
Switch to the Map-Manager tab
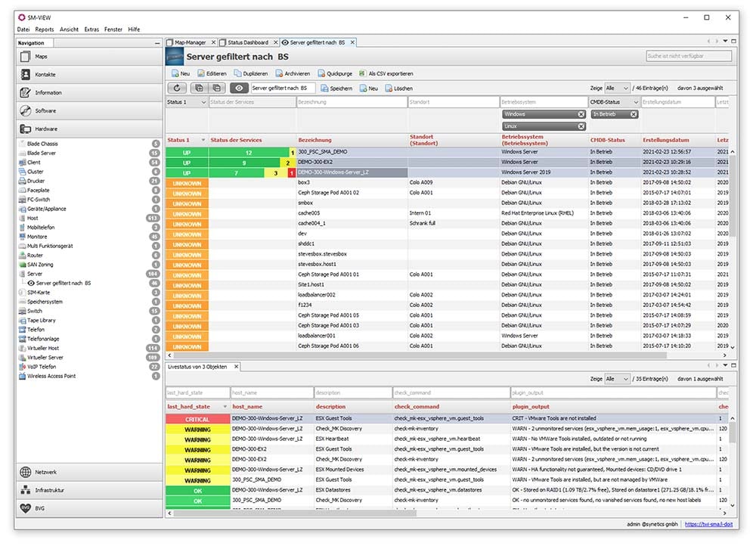click(190, 43)
